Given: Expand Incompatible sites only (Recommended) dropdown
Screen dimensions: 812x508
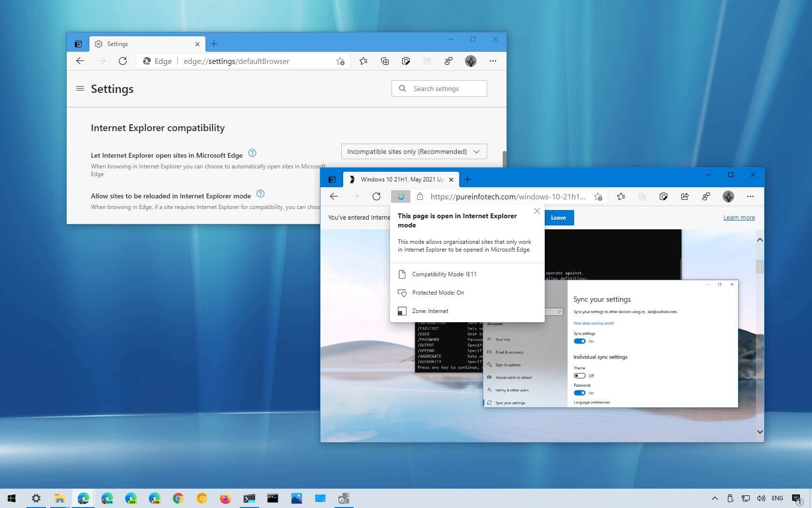Looking at the screenshot, I should tap(414, 151).
